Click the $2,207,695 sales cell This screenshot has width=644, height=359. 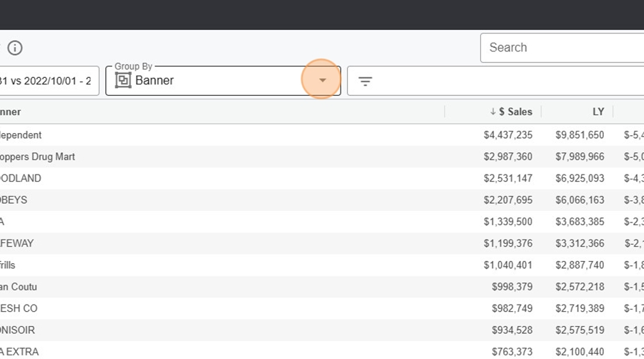(x=507, y=200)
